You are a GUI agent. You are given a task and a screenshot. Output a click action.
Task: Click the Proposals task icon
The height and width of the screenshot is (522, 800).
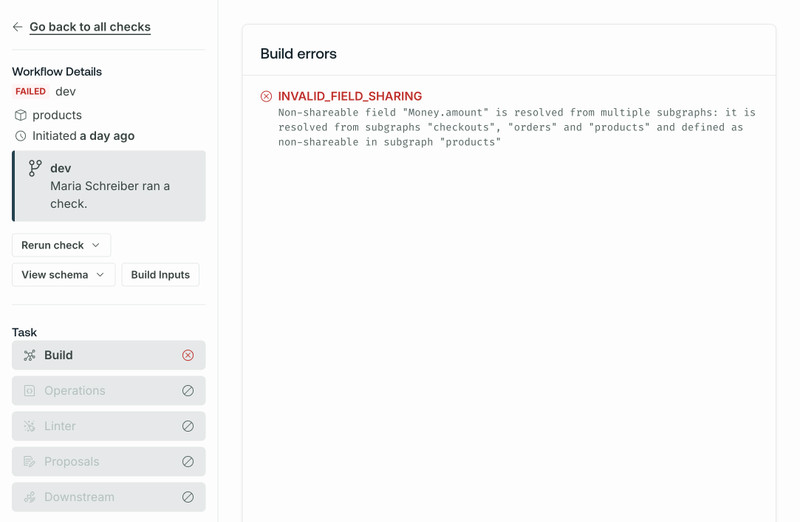pyautogui.click(x=30, y=462)
